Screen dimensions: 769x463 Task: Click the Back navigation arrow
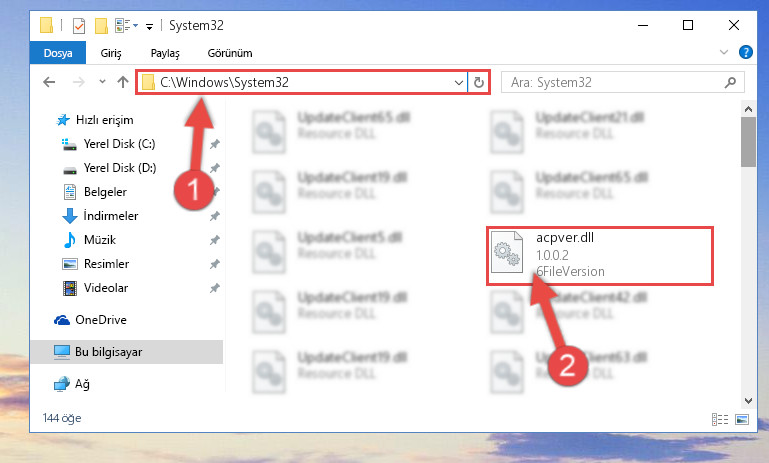tap(49, 82)
